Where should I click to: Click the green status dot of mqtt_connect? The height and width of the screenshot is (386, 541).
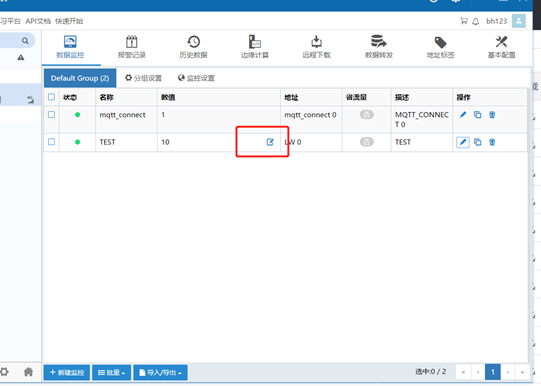[78, 115]
